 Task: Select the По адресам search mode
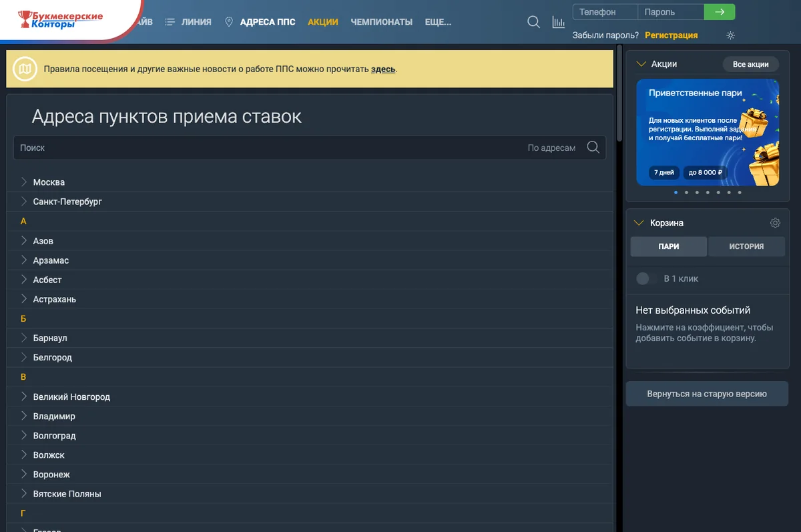[x=551, y=148]
